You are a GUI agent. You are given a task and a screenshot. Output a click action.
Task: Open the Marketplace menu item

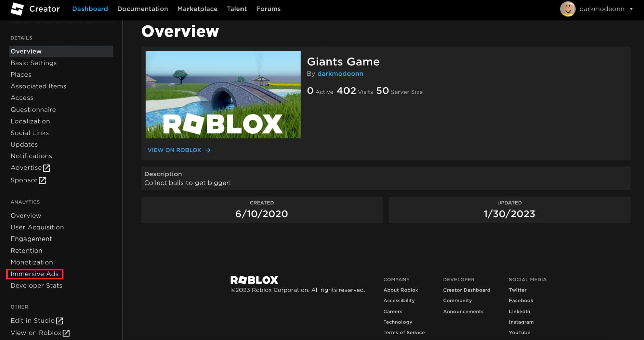pyautogui.click(x=197, y=9)
